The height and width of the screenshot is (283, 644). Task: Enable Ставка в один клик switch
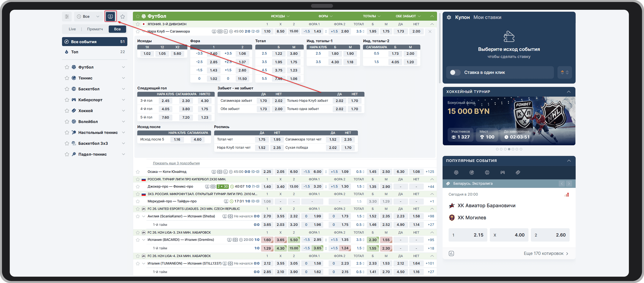(x=455, y=72)
